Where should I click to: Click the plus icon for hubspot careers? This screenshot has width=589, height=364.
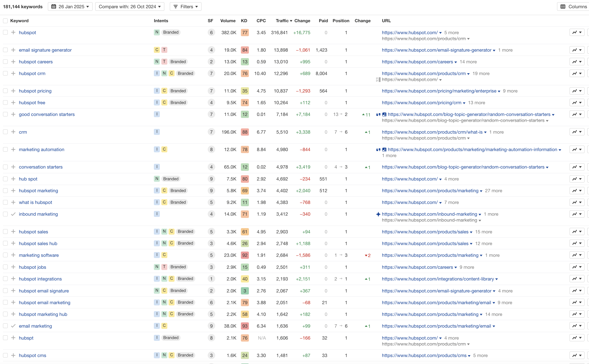pyautogui.click(x=13, y=62)
